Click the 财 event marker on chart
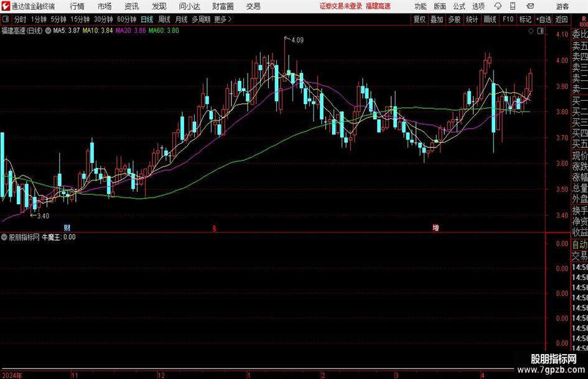Screen dimensions: 588x379 tap(67, 228)
